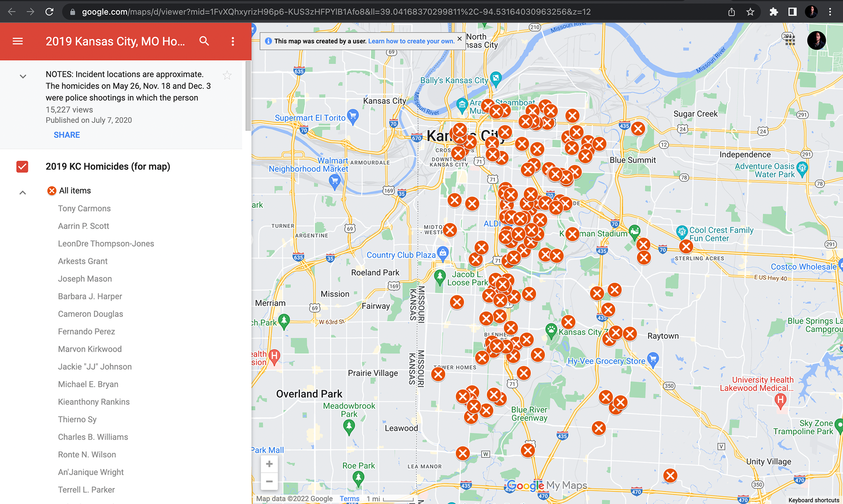Collapse the All items list chevron

pos(23,192)
